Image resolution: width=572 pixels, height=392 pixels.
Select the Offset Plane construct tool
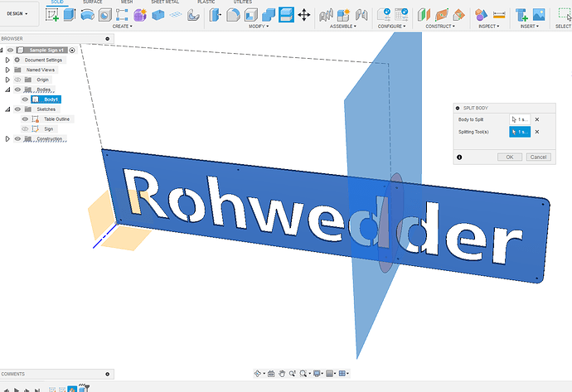[424, 15]
